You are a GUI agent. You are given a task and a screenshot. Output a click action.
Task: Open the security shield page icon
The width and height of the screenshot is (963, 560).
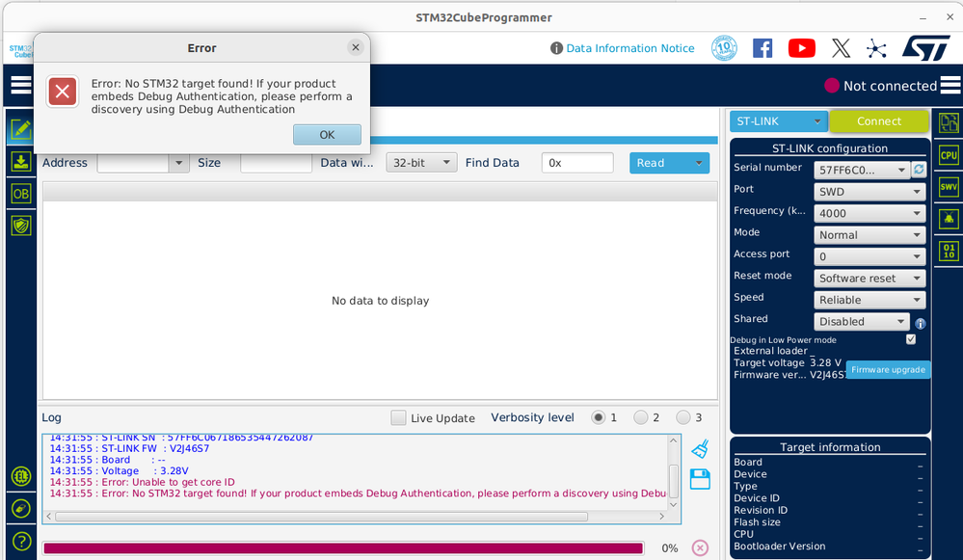click(x=21, y=226)
